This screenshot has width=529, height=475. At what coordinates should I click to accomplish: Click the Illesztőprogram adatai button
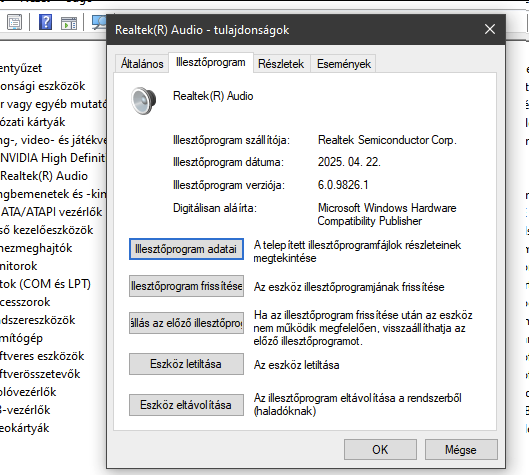[186, 249]
